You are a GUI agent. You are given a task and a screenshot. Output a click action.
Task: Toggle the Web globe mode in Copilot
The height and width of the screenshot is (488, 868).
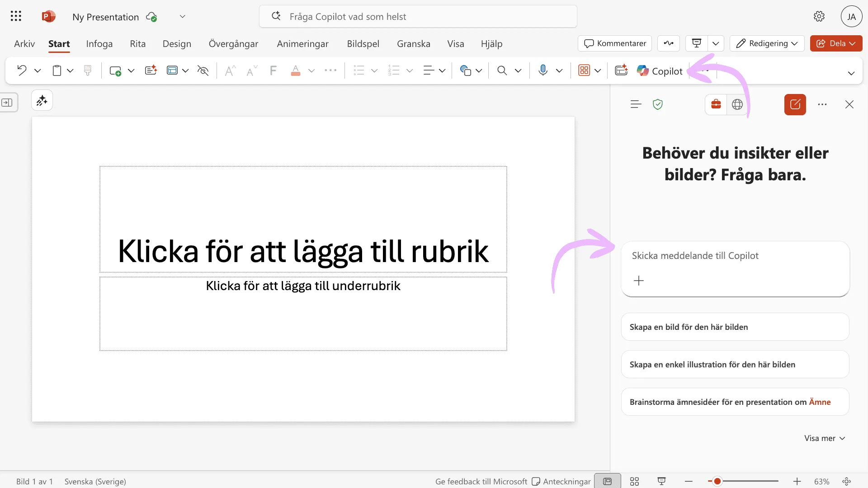tap(737, 104)
